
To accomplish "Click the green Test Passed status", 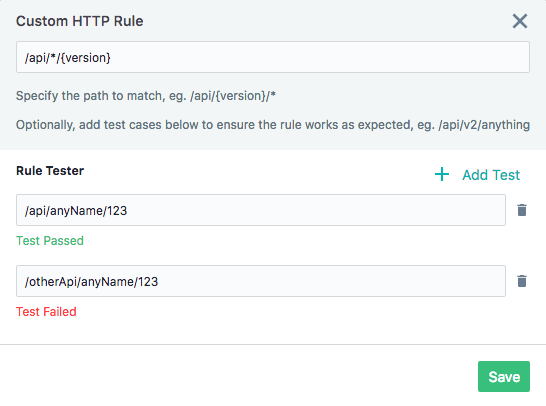I will [50, 241].
